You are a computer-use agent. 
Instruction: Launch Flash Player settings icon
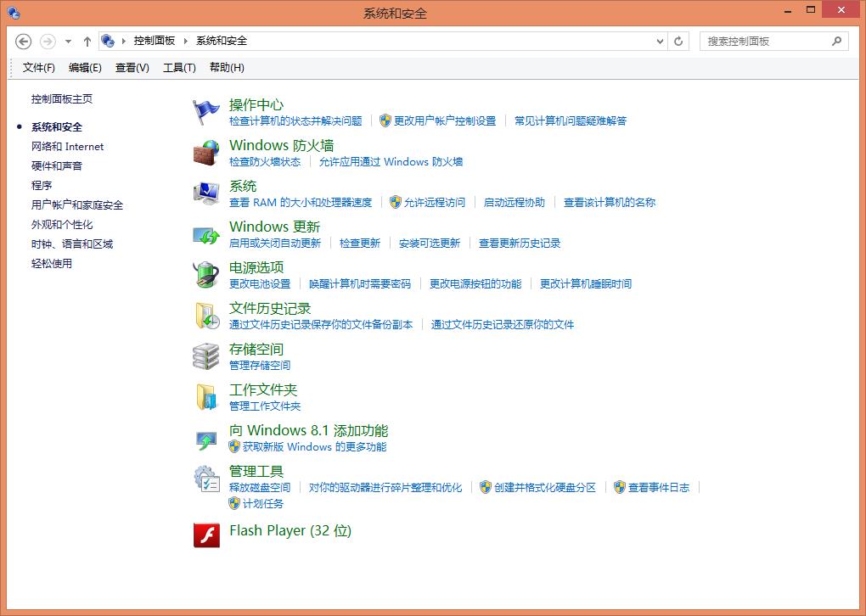coord(205,536)
